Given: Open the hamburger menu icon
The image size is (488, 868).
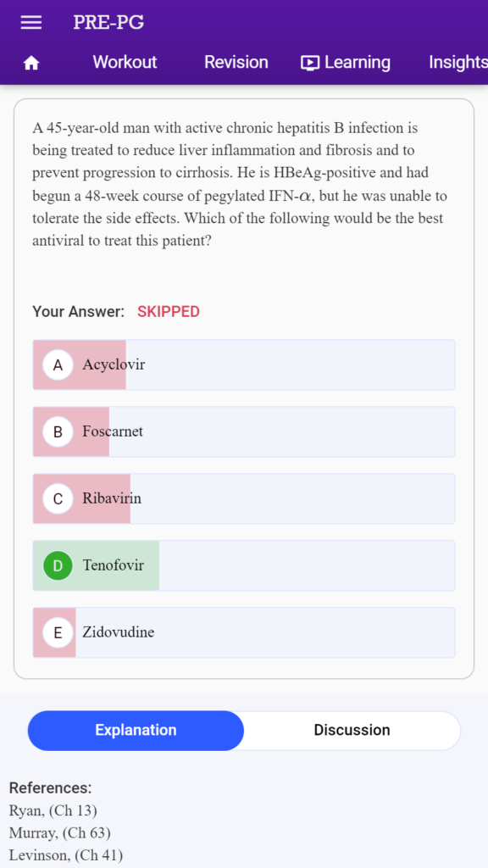Looking at the screenshot, I should click(31, 23).
